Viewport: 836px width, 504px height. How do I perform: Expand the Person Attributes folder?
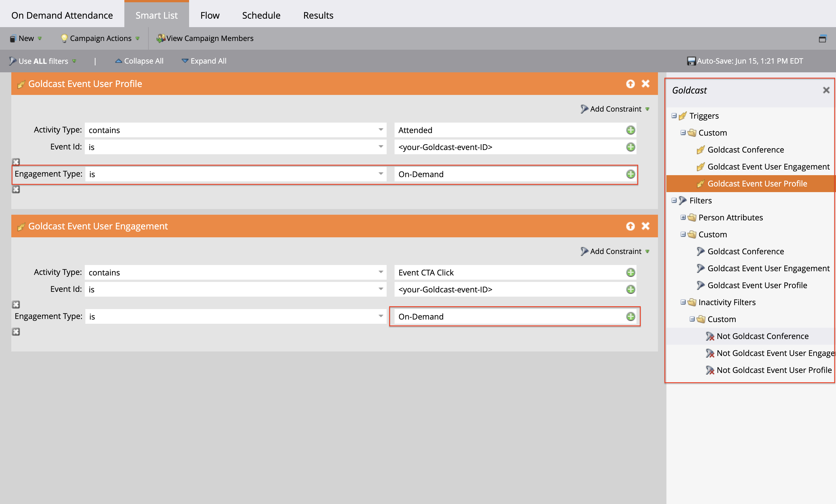(x=683, y=218)
